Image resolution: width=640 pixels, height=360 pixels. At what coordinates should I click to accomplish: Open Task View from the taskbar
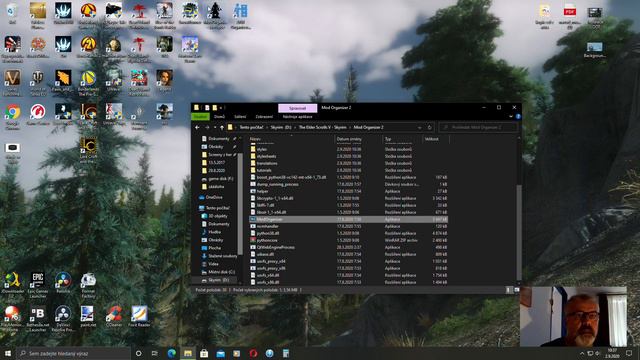coord(155,353)
